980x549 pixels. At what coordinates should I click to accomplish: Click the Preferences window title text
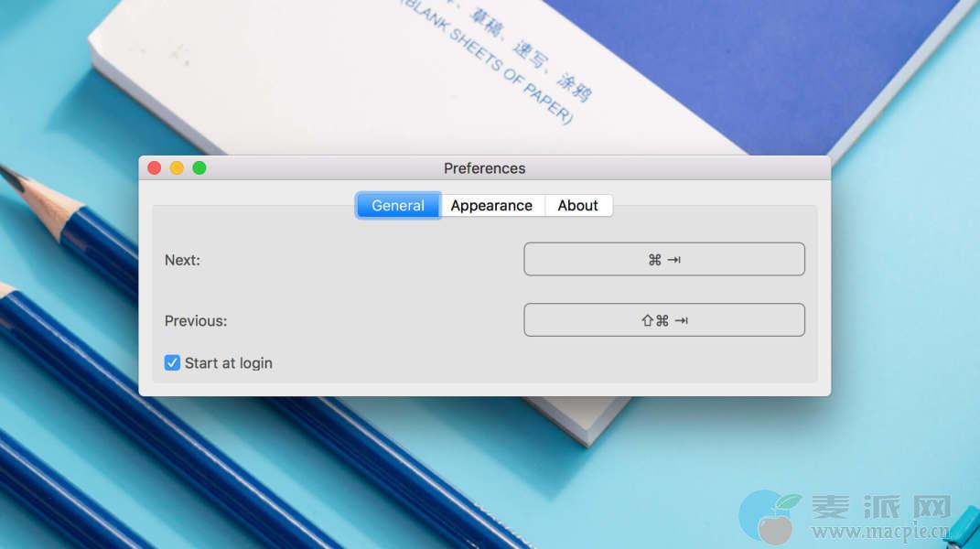[484, 168]
